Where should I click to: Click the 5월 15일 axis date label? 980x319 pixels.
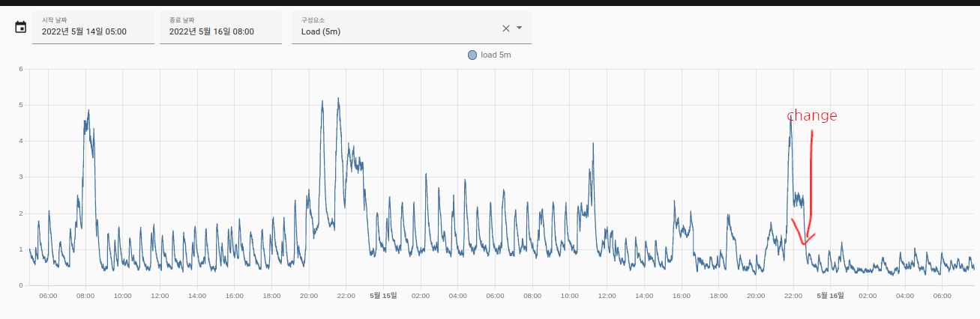pos(383,296)
